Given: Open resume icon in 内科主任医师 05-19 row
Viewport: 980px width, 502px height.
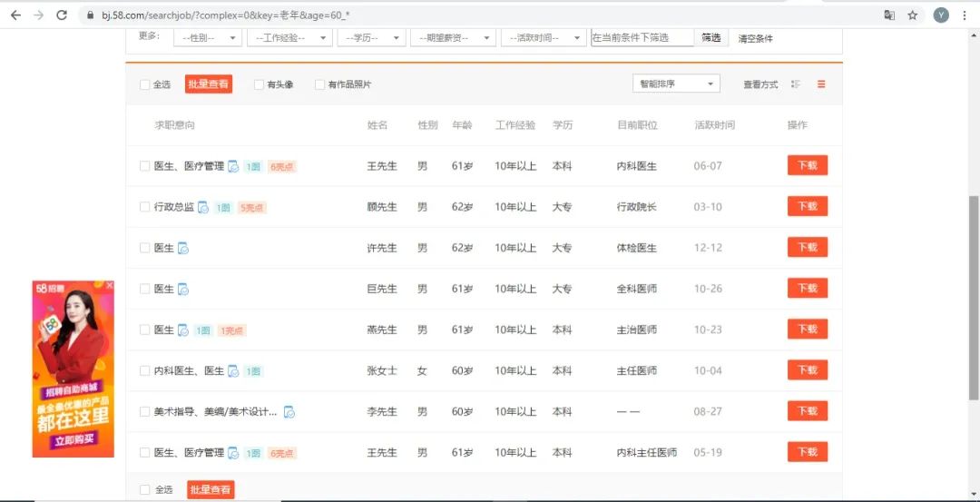Looking at the screenshot, I should tap(233, 453).
